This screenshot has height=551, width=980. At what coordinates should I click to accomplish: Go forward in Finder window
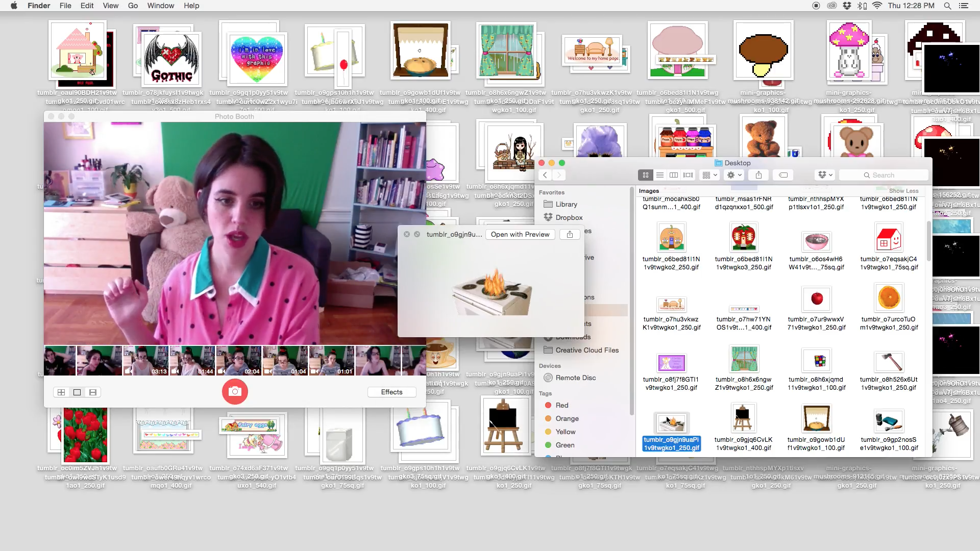pyautogui.click(x=559, y=175)
